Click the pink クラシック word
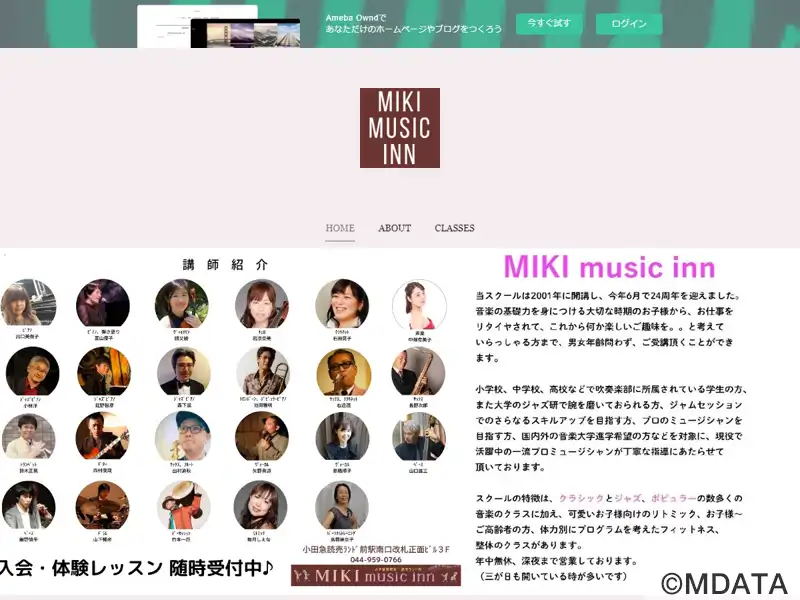 [581, 498]
